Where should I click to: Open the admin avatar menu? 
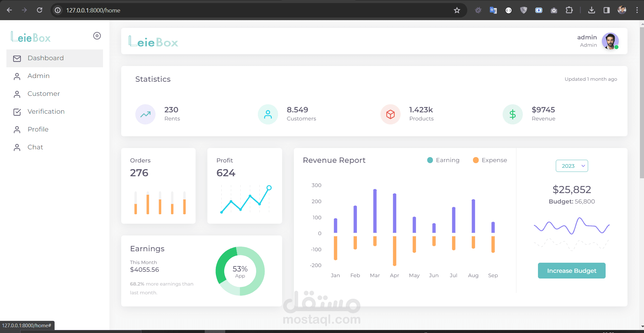610,41
